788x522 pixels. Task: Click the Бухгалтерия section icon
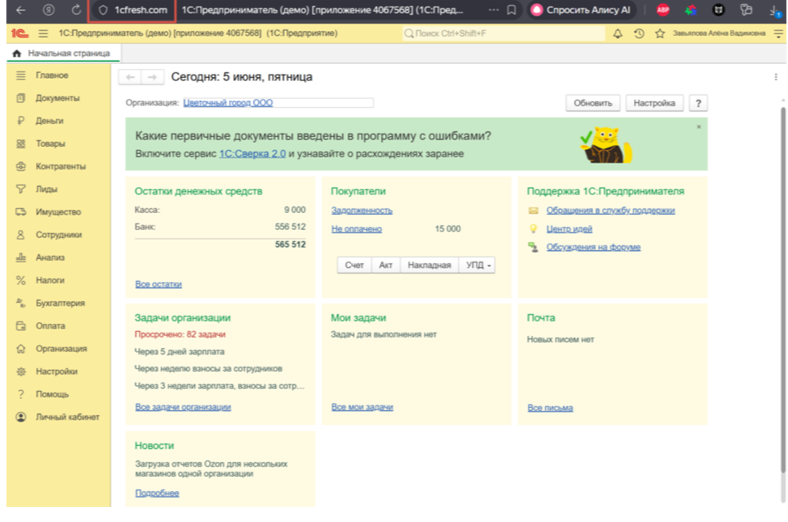(21, 303)
